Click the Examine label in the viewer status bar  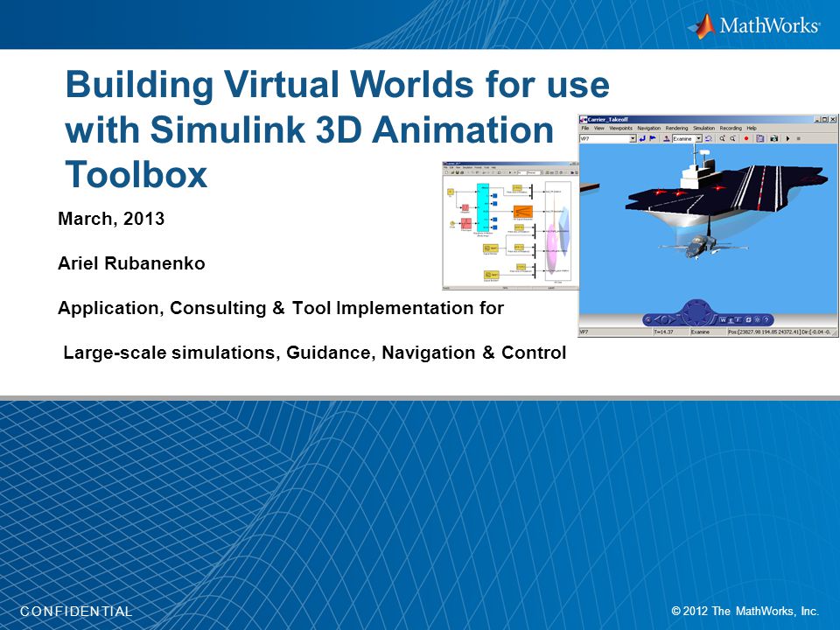point(700,332)
